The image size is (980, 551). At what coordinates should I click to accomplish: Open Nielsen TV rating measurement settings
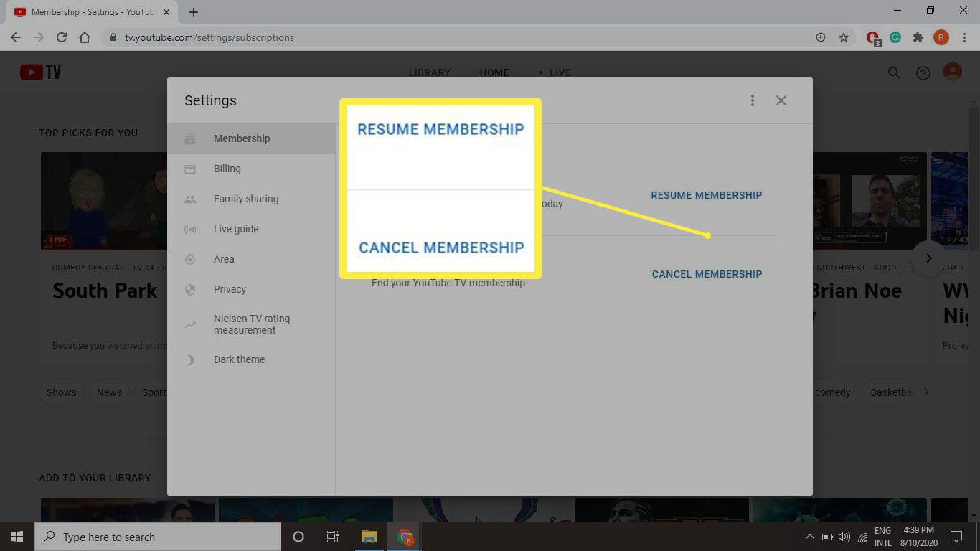pyautogui.click(x=251, y=324)
